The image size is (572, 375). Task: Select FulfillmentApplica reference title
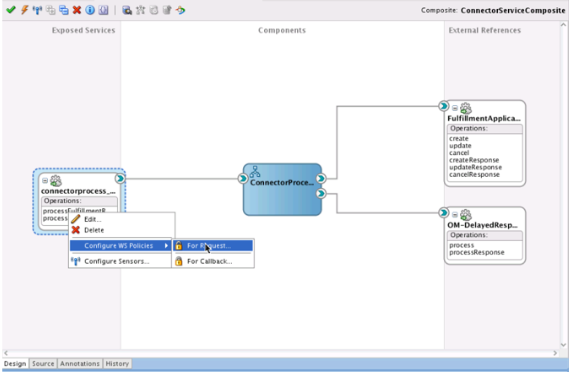click(x=484, y=119)
